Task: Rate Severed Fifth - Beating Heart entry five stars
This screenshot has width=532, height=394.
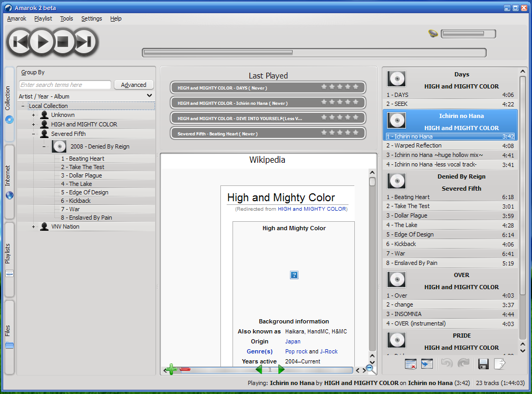Action: 355,133
